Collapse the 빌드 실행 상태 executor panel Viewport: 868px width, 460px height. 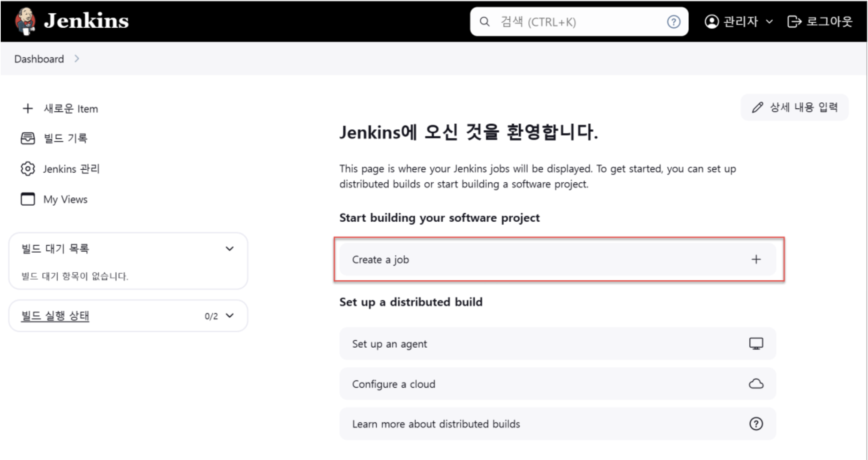click(230, 316)
